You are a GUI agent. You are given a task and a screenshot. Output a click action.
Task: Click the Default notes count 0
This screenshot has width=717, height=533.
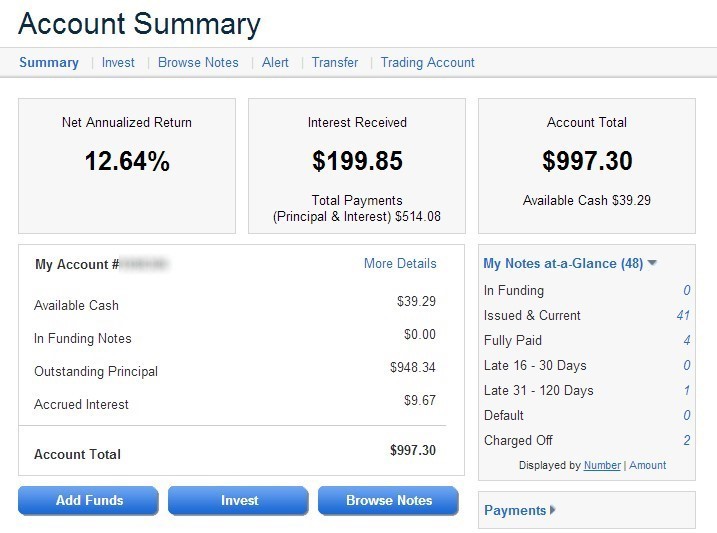coord(687,415)
